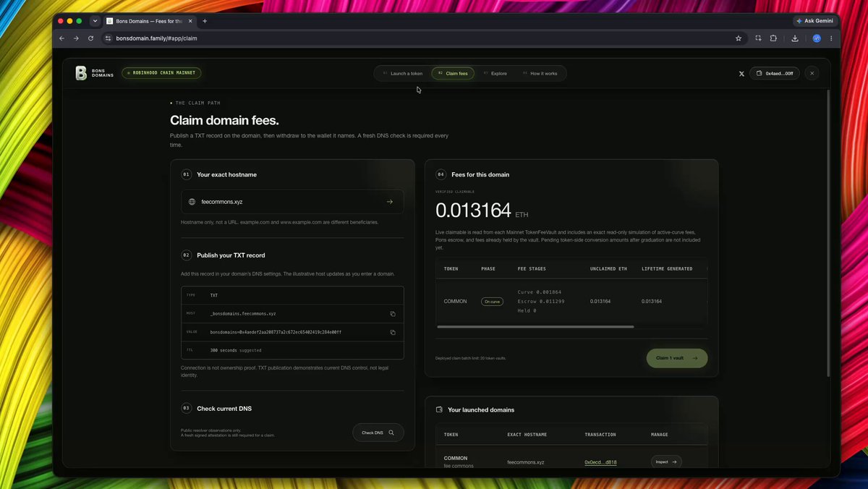Click the Check DNS button
868x489 pixels.
[378, 433]
